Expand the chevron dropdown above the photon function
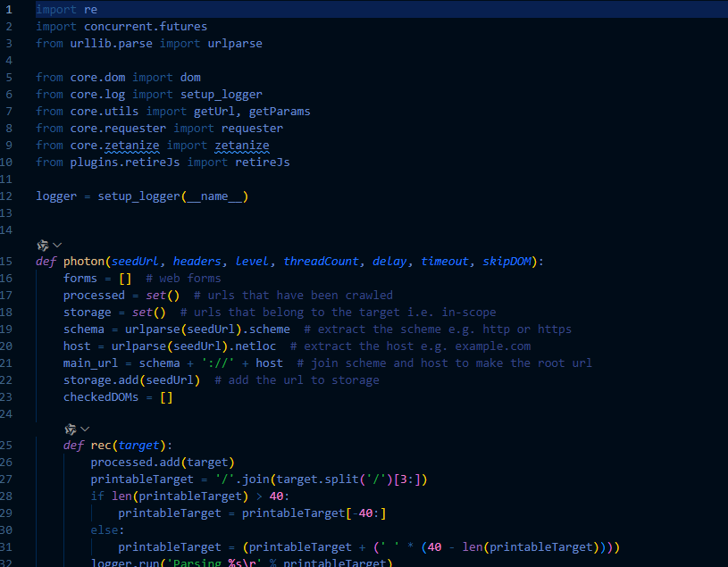 (x=57, y=245)
